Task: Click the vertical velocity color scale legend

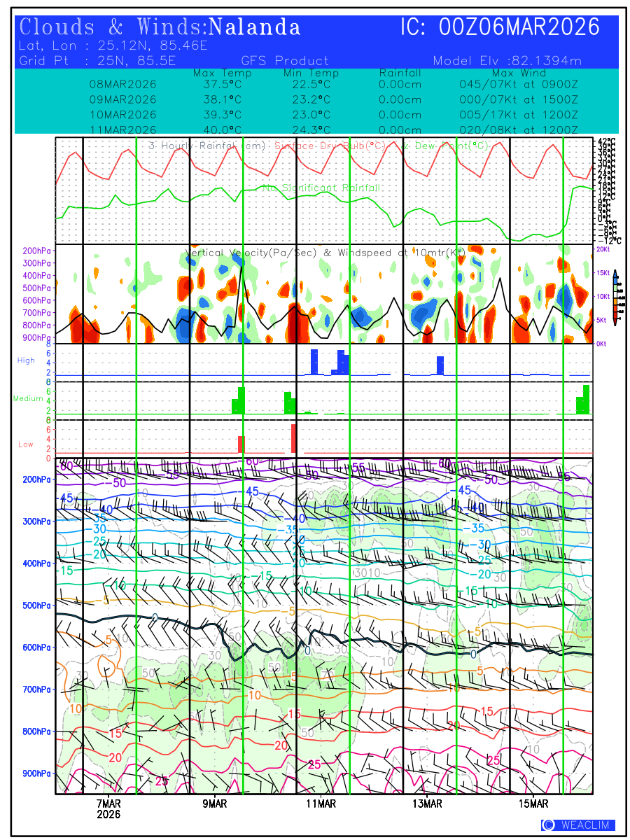Action: (x=615, y=295)
